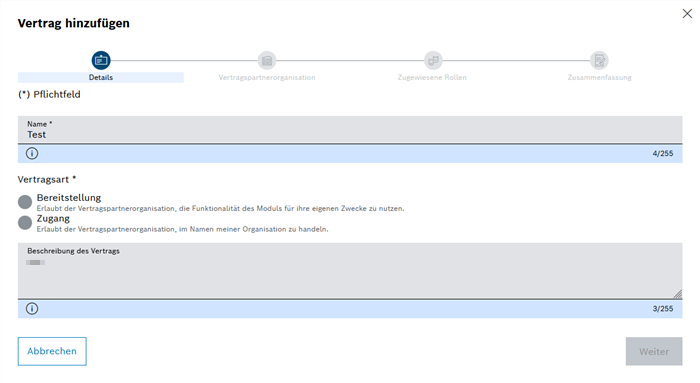Click the 3/255 character counter
The height and width of the screenshot is (383, 700).
[x=662, y=308]
